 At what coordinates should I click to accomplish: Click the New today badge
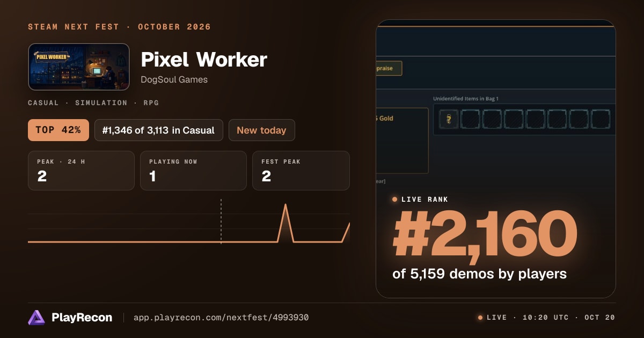pos(262,130)
